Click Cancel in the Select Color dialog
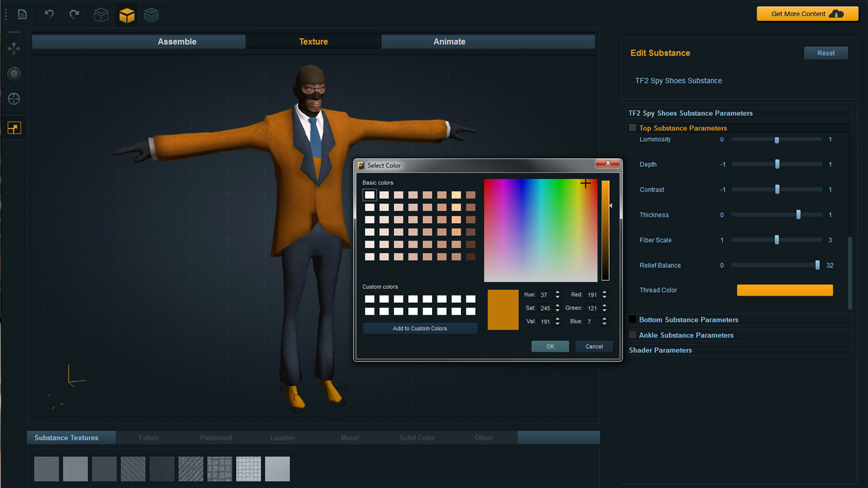868x488 pixels. 594,346
